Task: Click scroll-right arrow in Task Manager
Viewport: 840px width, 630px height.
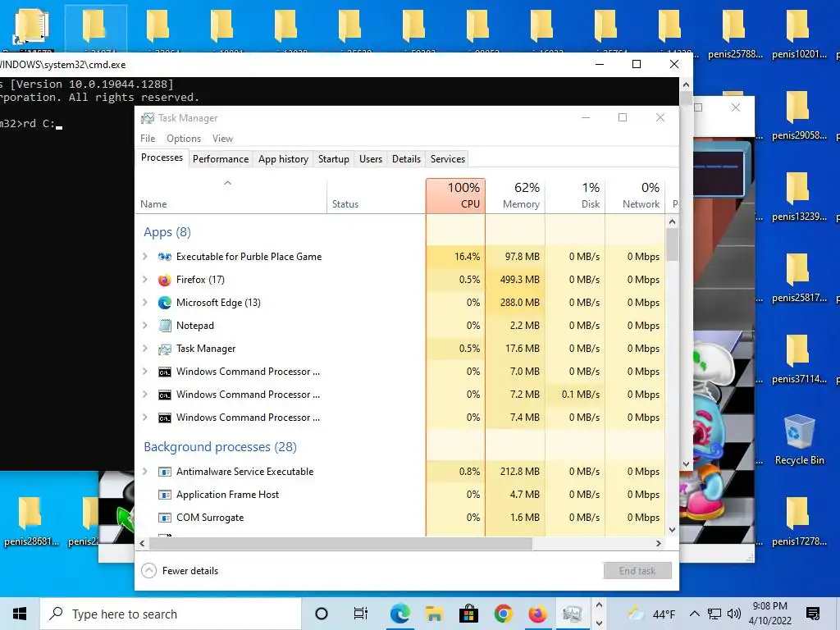Action: (659, 543)
